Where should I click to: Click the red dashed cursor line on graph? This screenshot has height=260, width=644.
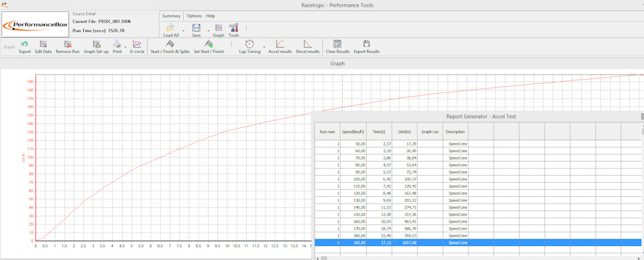(343, 92)
